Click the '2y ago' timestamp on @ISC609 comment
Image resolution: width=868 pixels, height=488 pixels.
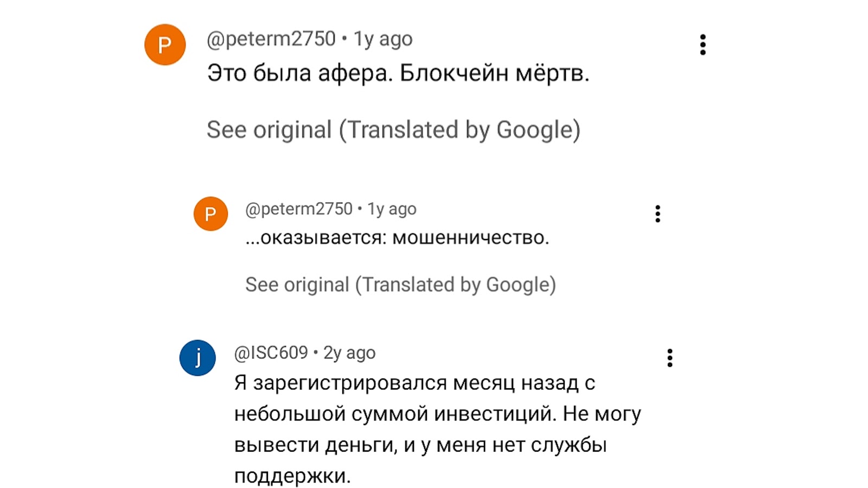pos(349,353)
